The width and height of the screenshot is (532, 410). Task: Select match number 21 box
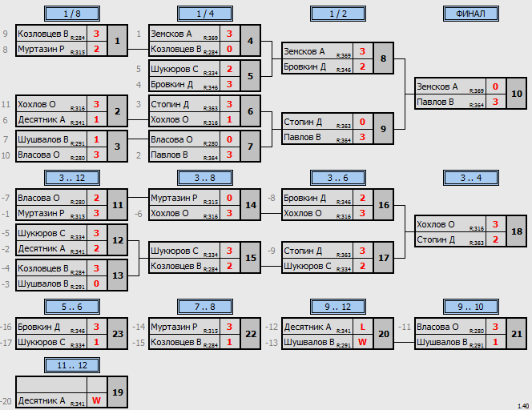(517, 334)
